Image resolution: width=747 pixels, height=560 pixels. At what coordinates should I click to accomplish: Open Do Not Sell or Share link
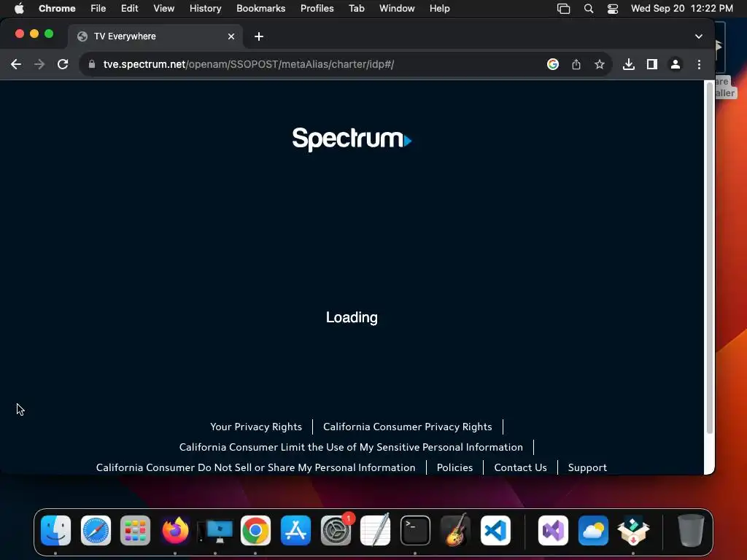tap(256, 467)
